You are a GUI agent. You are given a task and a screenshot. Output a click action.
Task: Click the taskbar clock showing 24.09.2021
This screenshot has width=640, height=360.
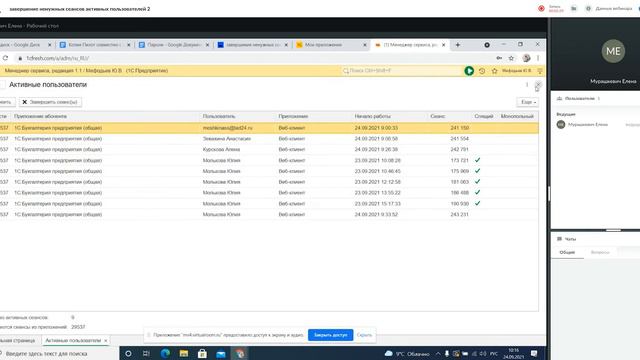coord(513,353)
